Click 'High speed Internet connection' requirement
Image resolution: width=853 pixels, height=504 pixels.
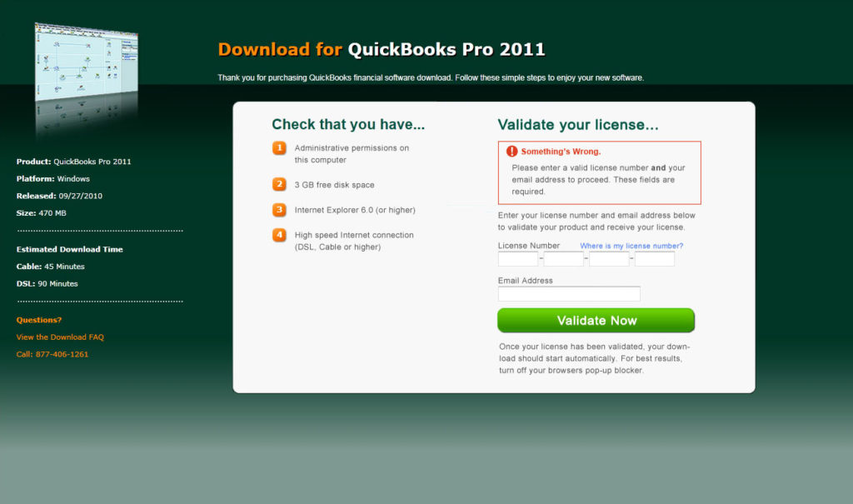click(x=353, y=241)
